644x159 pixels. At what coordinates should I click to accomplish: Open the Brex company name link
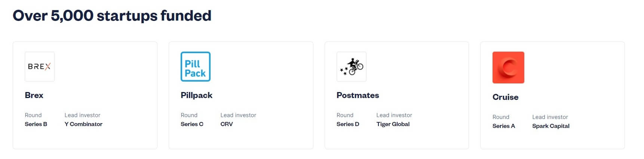point(34,95)
